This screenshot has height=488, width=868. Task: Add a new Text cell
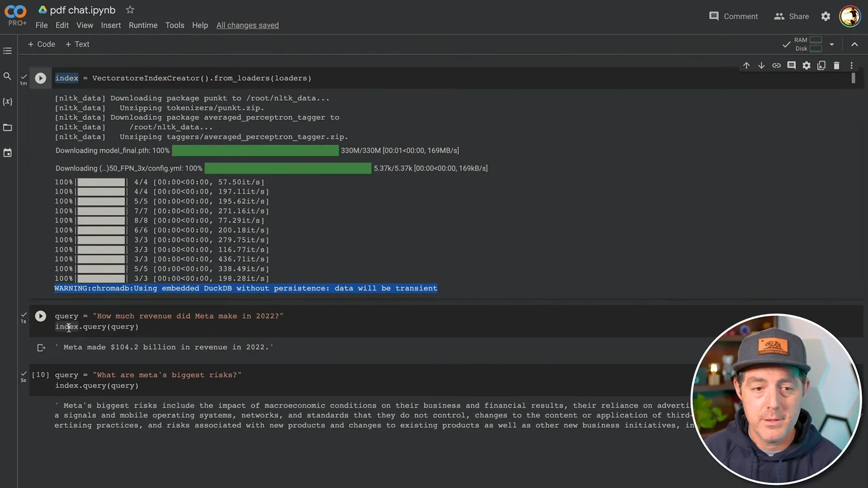click(77, 44)
